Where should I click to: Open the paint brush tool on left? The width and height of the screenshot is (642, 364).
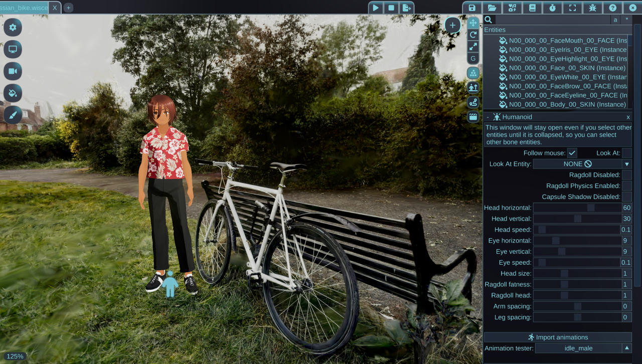pyautogui.click(x=13, y=115)
